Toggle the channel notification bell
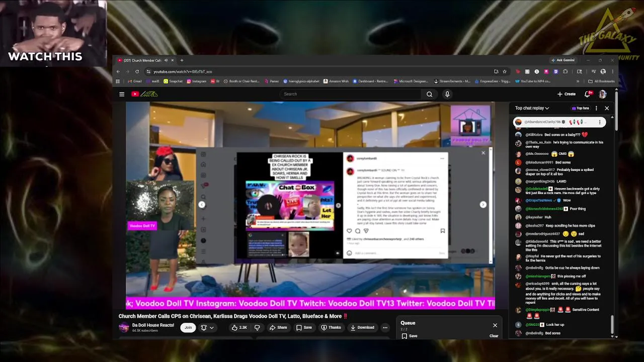Viewport: 644px width, 362px height. 204,328
